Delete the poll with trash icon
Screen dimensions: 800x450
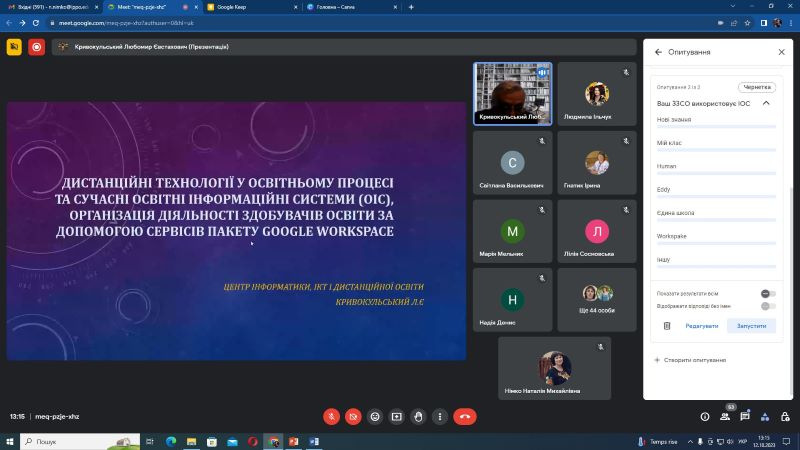pyautogui.click(x=667, y=326)
